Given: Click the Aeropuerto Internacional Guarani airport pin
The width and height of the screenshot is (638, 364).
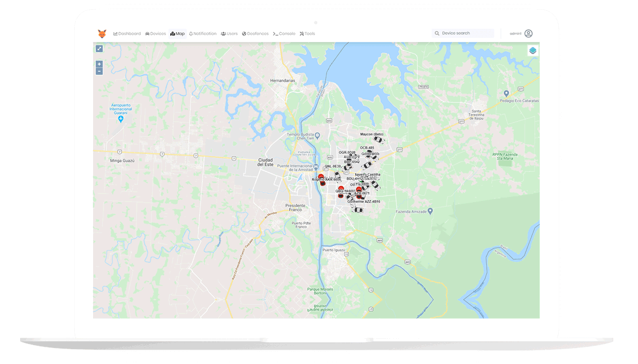Looking at the screenshot, I should [121, 119].
